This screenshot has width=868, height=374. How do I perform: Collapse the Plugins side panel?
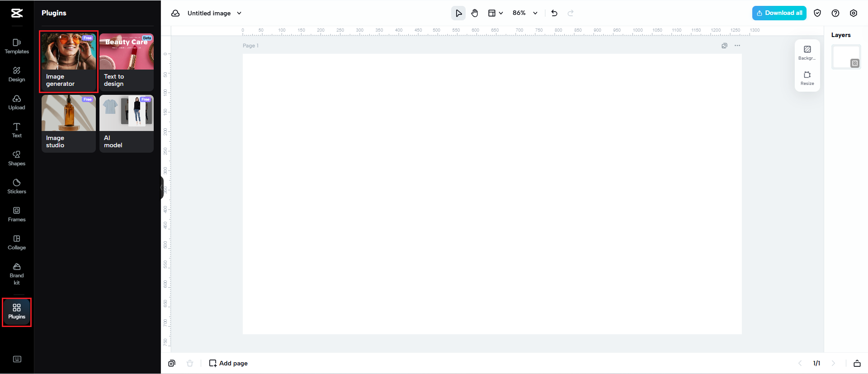[x=162, y=187]
